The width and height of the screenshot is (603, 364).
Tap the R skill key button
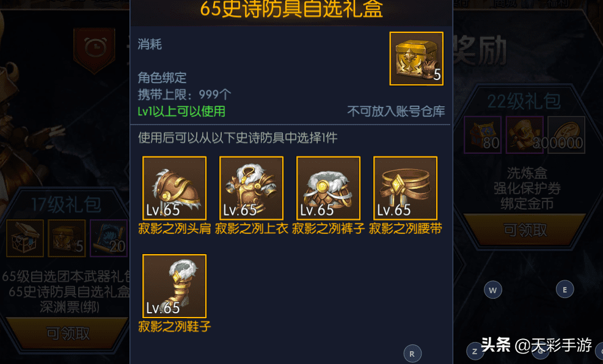pos(412,354)
